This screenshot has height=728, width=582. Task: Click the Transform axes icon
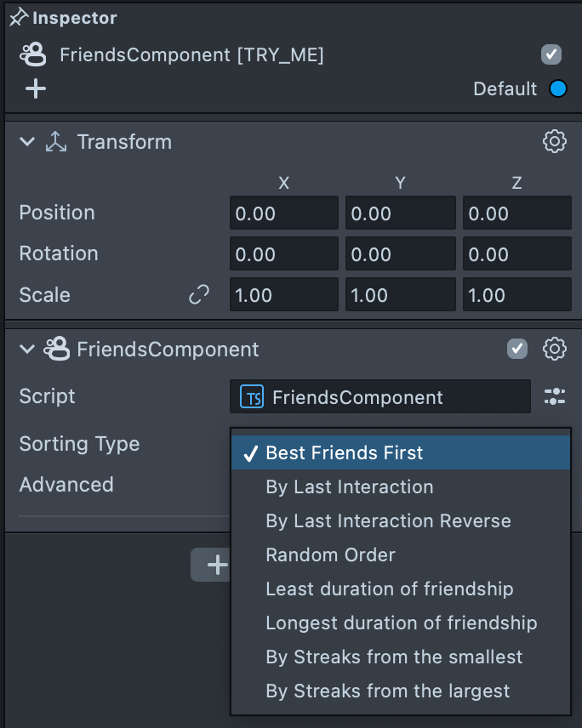[x=56, y=142]
